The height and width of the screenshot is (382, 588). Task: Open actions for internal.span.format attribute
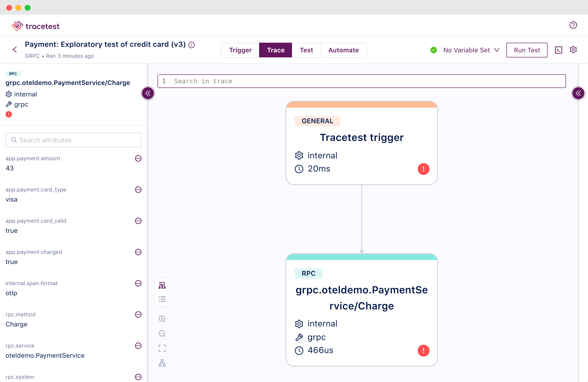tap(138, 283)
